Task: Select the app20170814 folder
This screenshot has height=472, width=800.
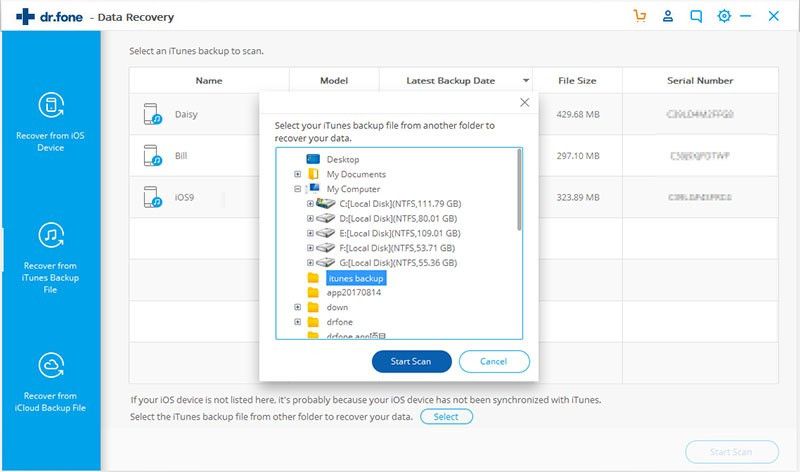Action: pos(354,292)
